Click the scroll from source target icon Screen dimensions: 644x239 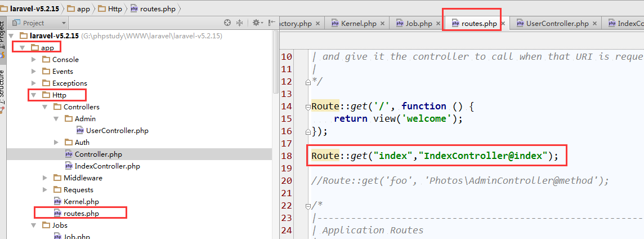coord(227,23)
